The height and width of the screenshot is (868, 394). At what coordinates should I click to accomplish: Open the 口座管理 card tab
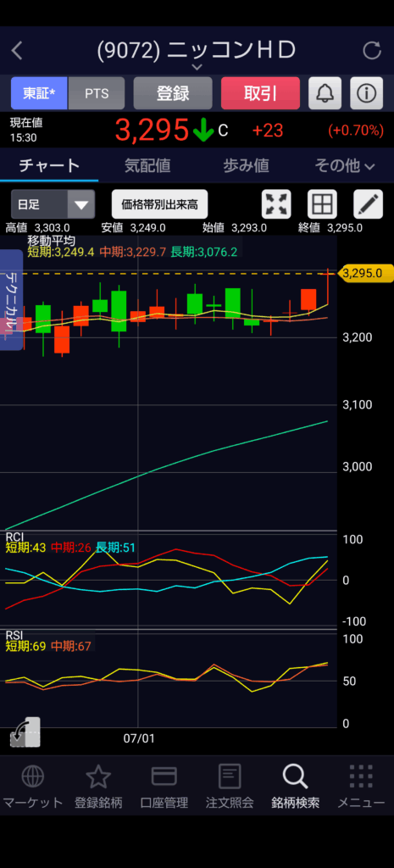point(164,787)
